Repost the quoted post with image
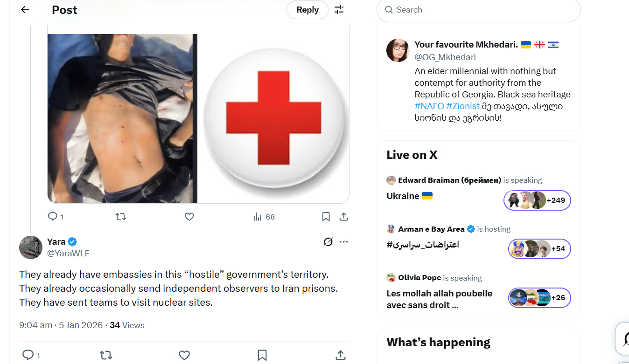Viewport: 629px width, 364px height. [120, 217]
